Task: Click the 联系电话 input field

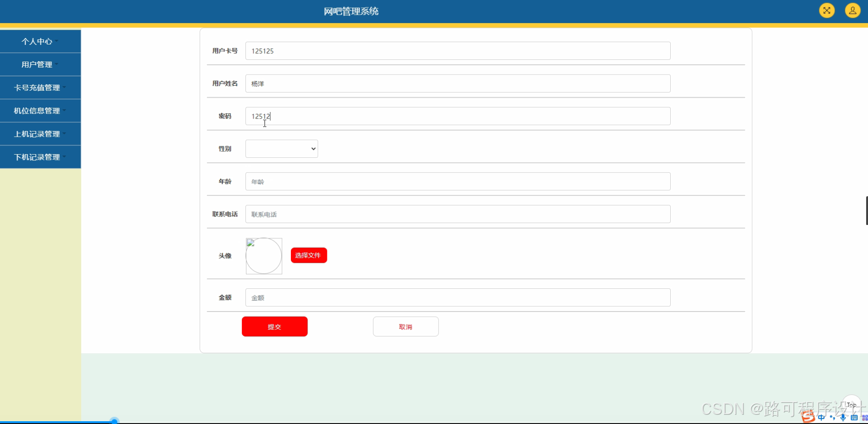Action: 458,214
